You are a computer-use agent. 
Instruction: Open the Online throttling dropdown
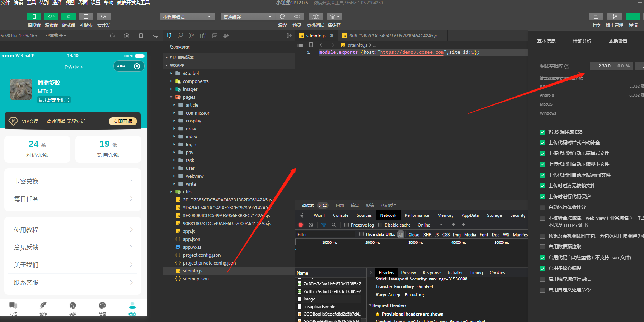430,225
